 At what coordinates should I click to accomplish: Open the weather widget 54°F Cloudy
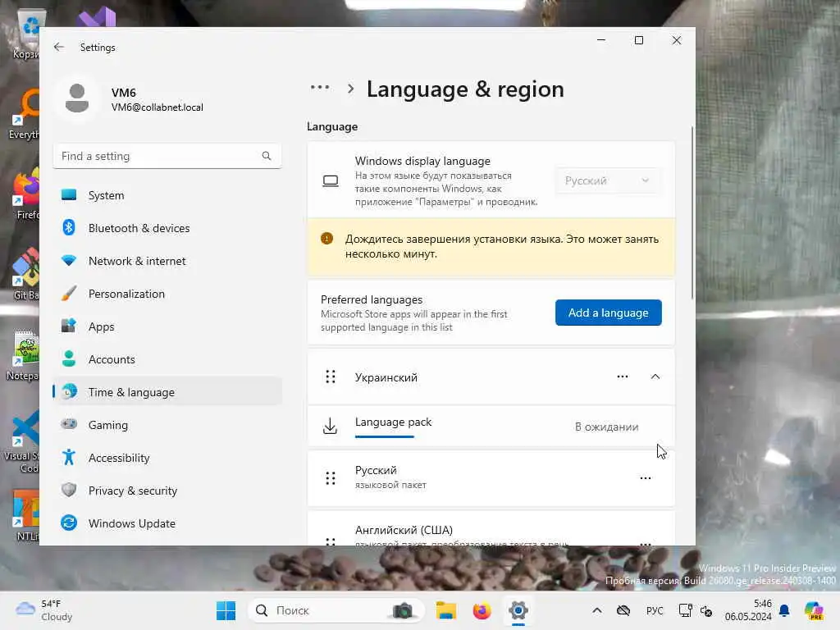point(45,610)
